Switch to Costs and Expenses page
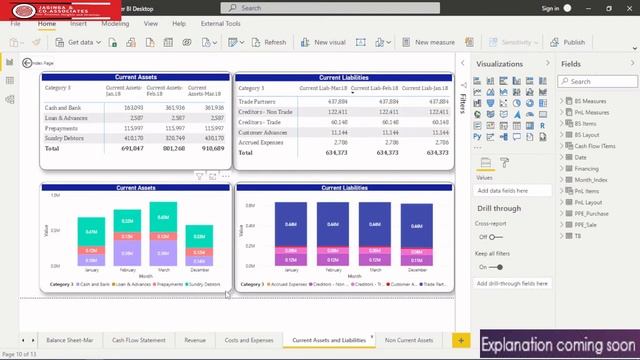The image size is (640, 360). pyautogui.click(x=249, y=340)
